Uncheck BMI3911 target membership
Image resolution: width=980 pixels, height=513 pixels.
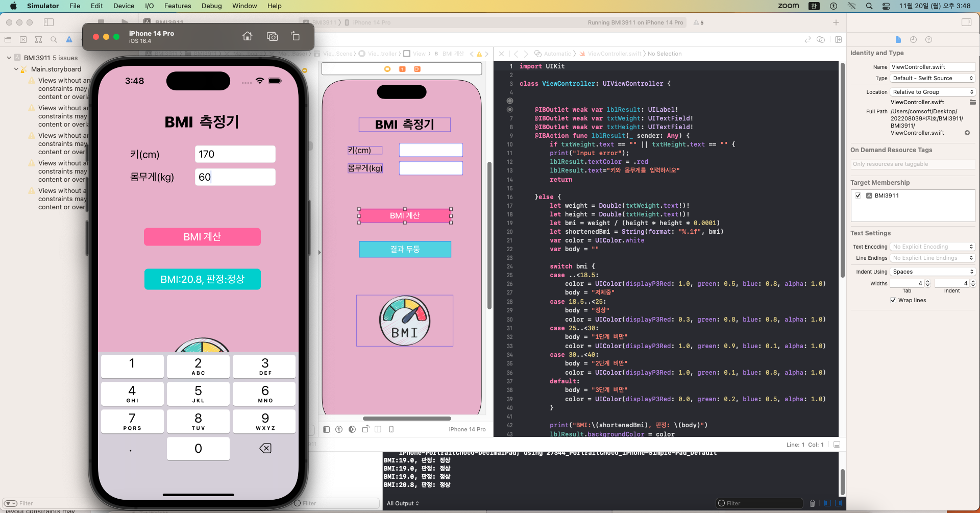858,196
